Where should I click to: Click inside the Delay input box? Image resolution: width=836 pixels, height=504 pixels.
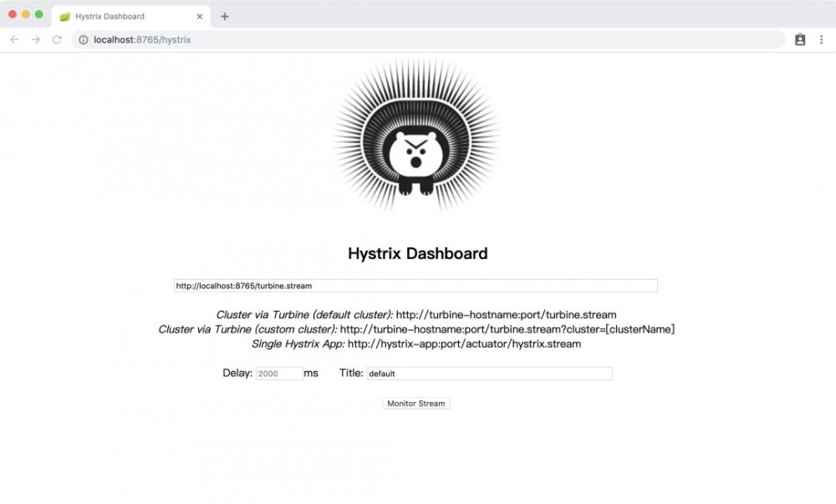tap(278, 373)
